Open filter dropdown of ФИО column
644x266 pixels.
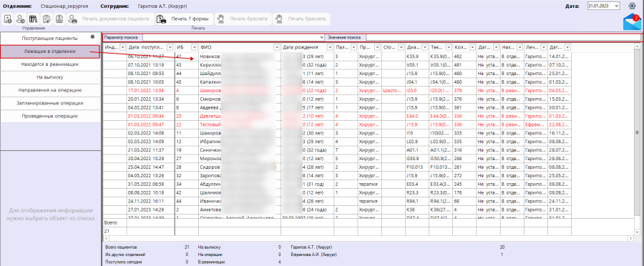point(277,48)
